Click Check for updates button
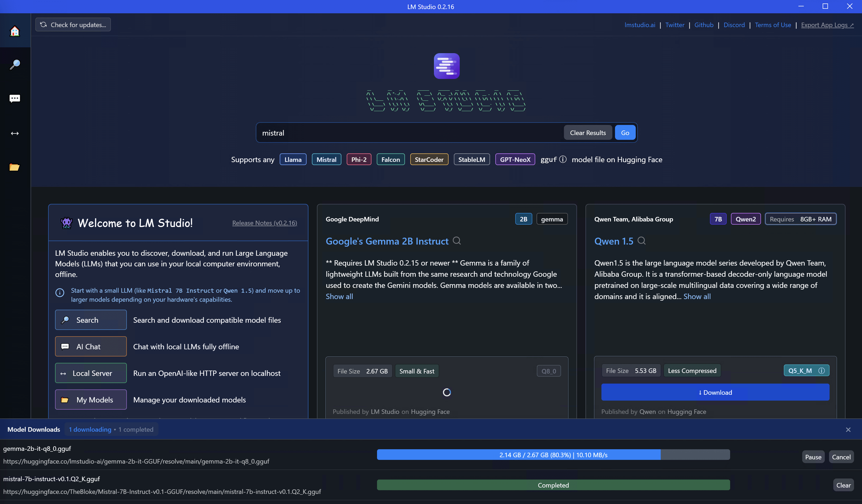 (73, 25)
